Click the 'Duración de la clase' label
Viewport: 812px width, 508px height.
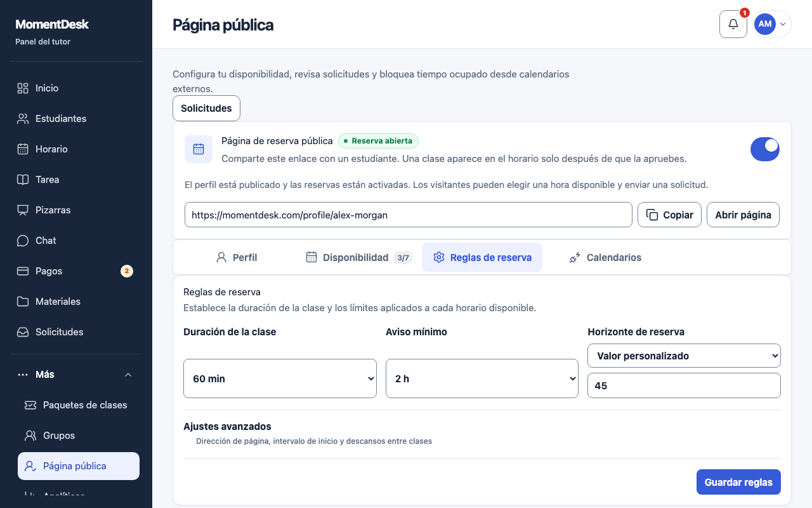point(230,331)
